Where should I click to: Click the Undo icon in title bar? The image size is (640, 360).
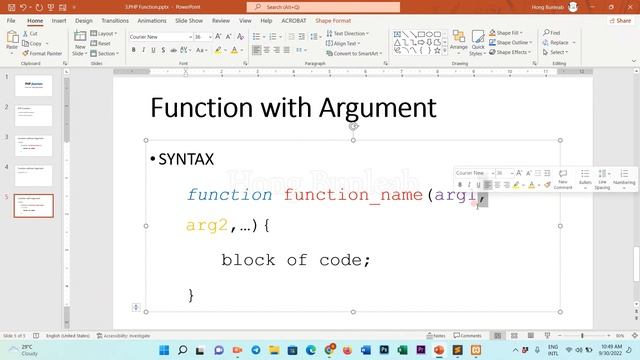(x=23, y=7)
